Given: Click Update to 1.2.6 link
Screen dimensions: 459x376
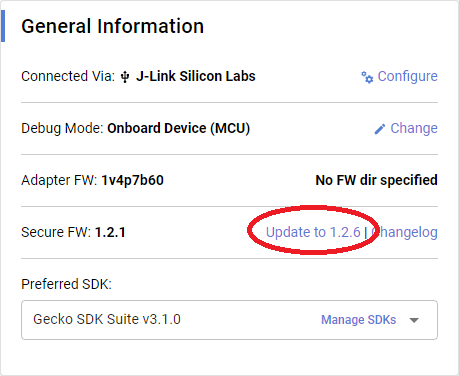Looking at the screenshot, I should point(313,232).
